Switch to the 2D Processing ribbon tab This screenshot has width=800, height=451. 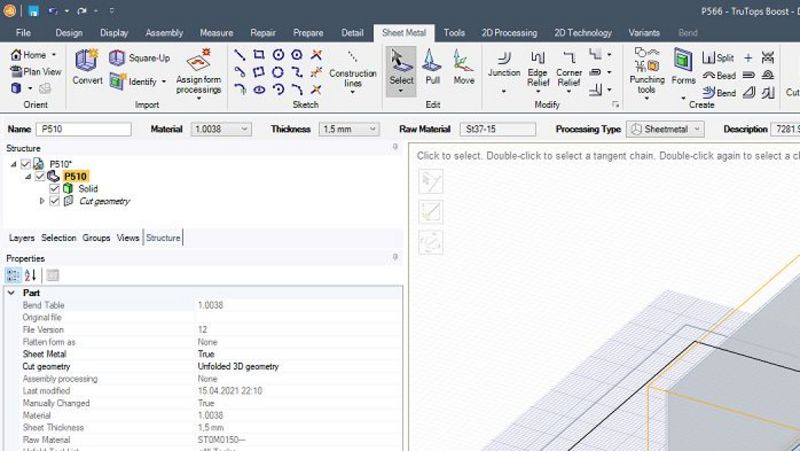(509, 33)
